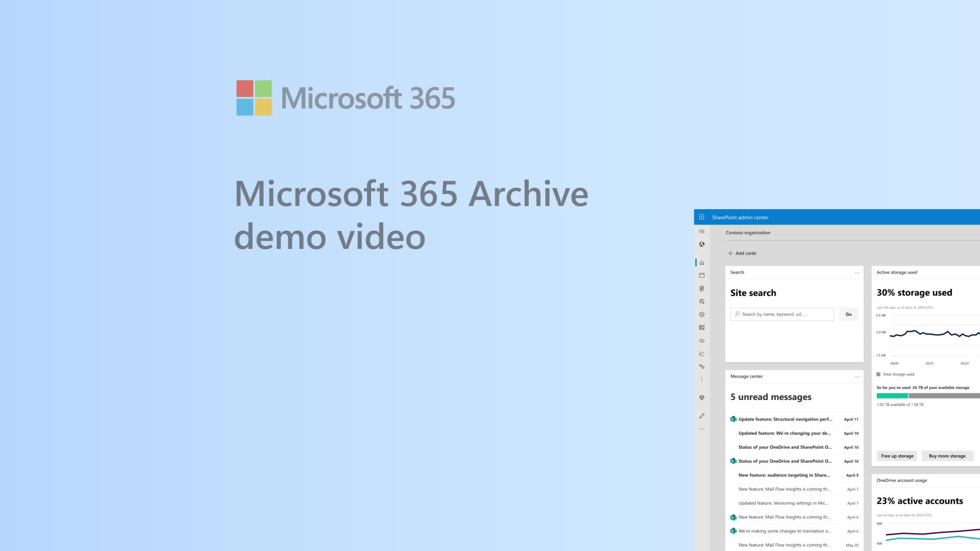
Task: Click the Search by name input field
Action: (782, 314)
